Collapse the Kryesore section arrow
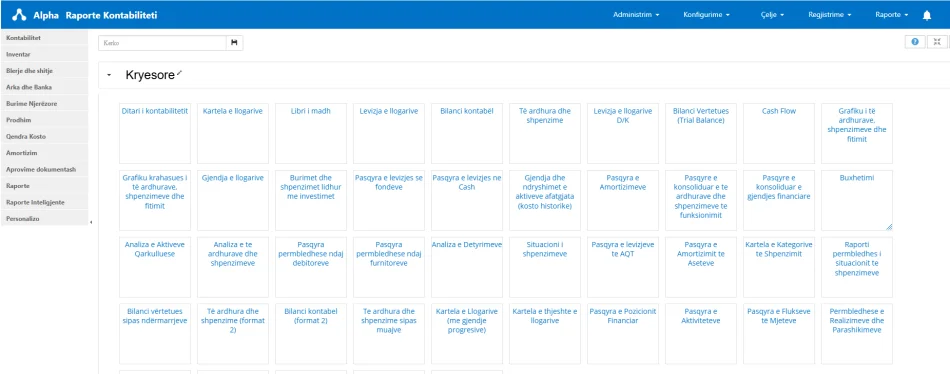The image size is (950, 374). coord(109,76)
